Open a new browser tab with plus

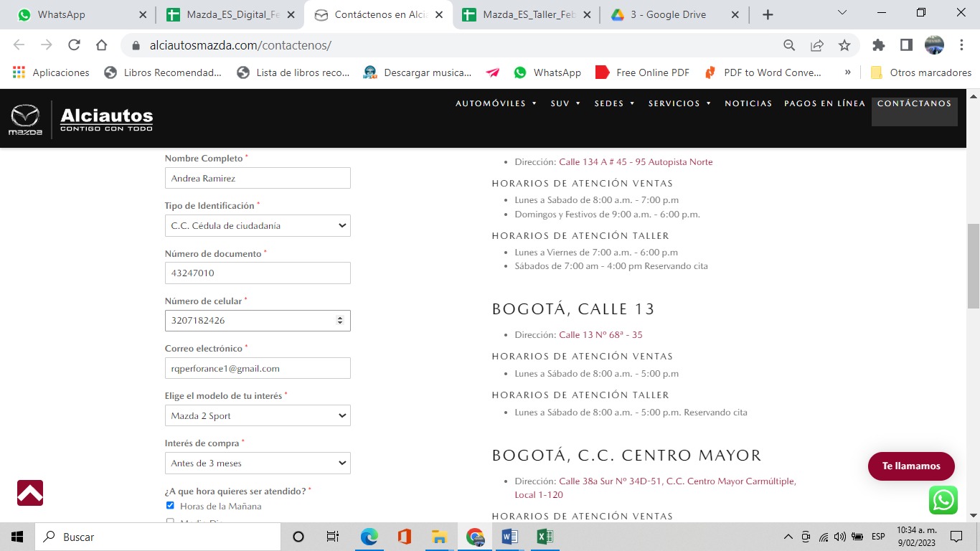768,14
